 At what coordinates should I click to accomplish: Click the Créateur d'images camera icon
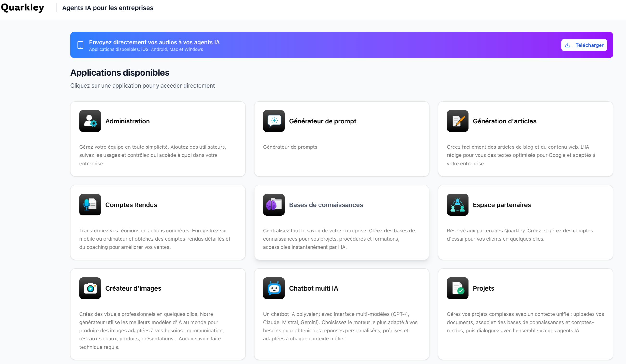90,288
